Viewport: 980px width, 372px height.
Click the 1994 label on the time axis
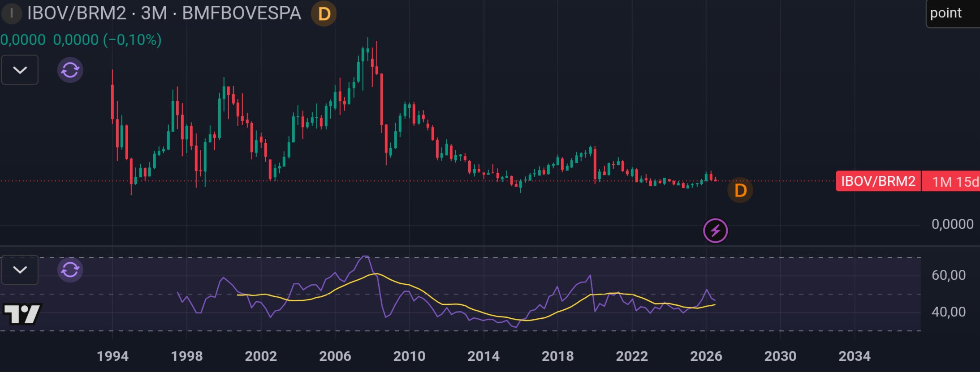[112, 356]
